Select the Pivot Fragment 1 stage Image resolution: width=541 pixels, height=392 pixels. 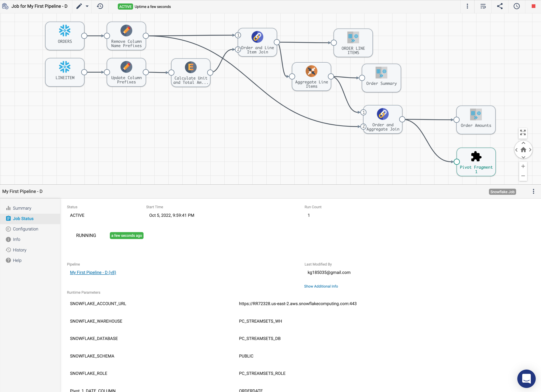point(476,162)
